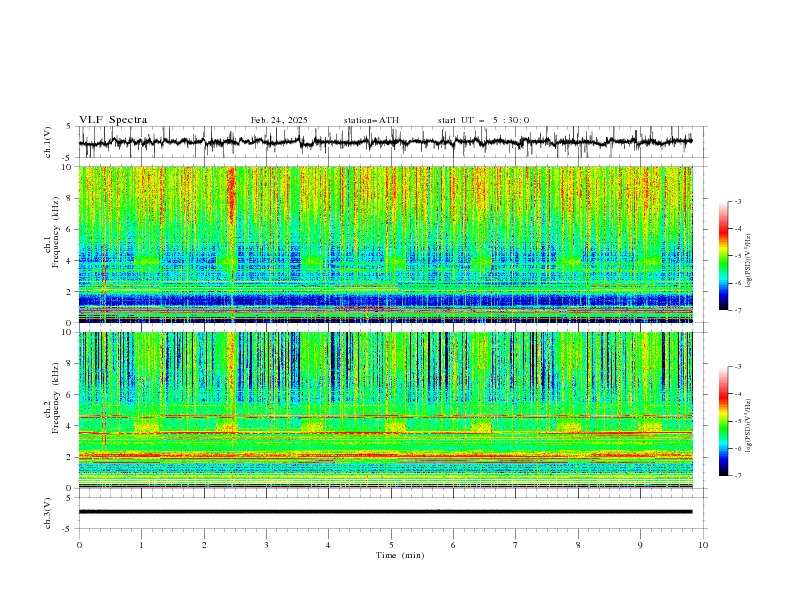Click the ch.1 spectrogram panel
The width and height of the screenshot is (792, 612).
pos(386,244)
